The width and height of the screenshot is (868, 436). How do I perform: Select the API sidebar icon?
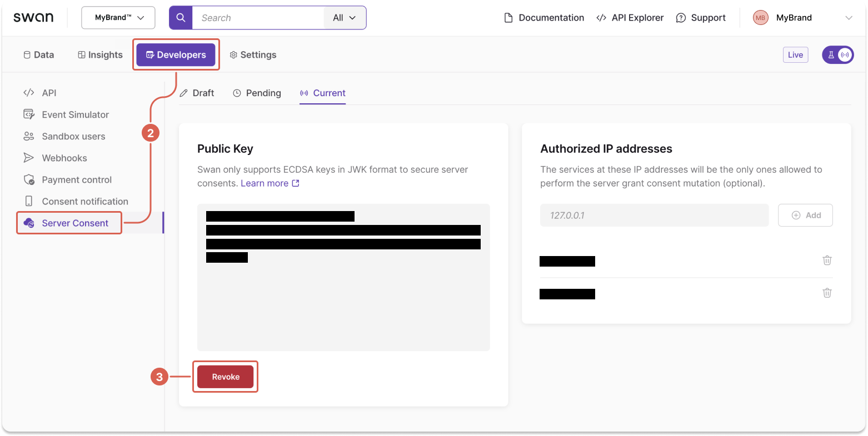(x=29, y=93)
